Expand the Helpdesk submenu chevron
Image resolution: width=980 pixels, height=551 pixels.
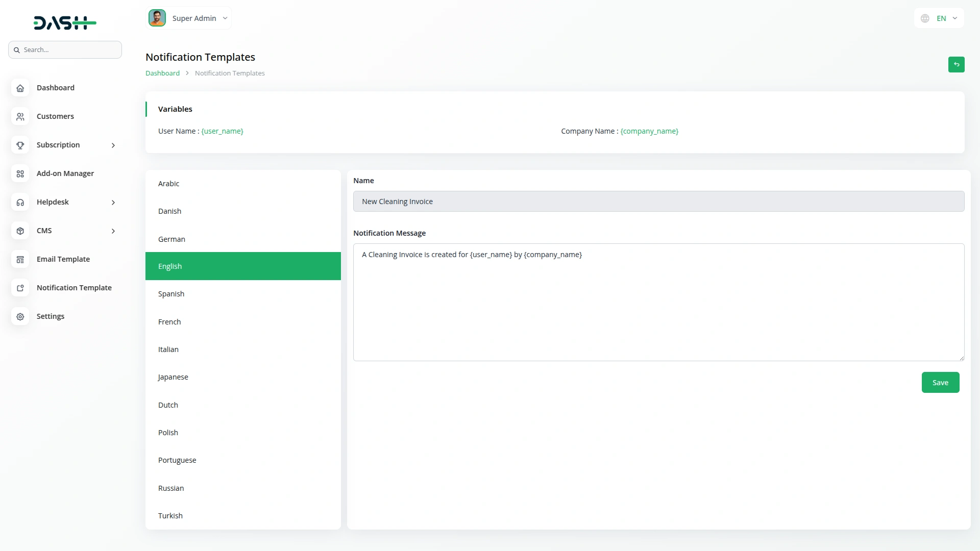[113, 203]
